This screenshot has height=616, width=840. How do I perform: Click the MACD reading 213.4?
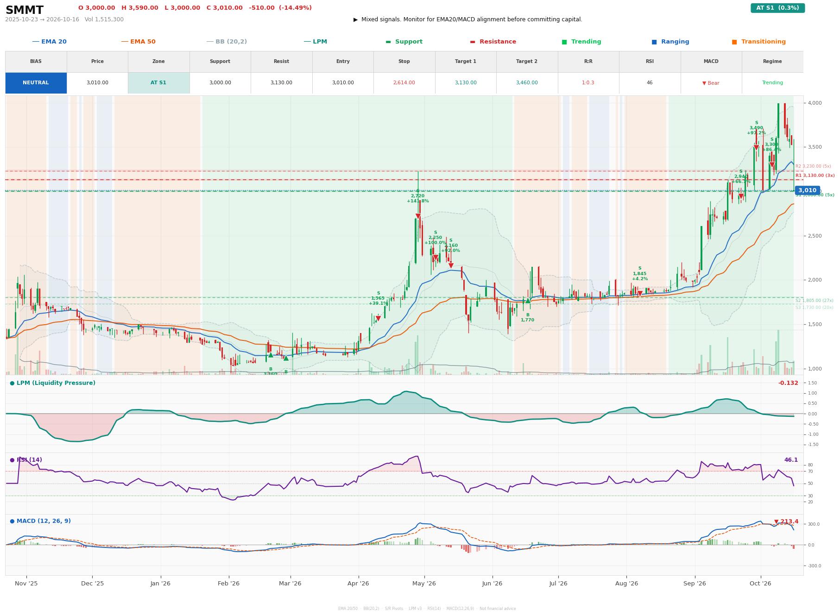point(786,522)
